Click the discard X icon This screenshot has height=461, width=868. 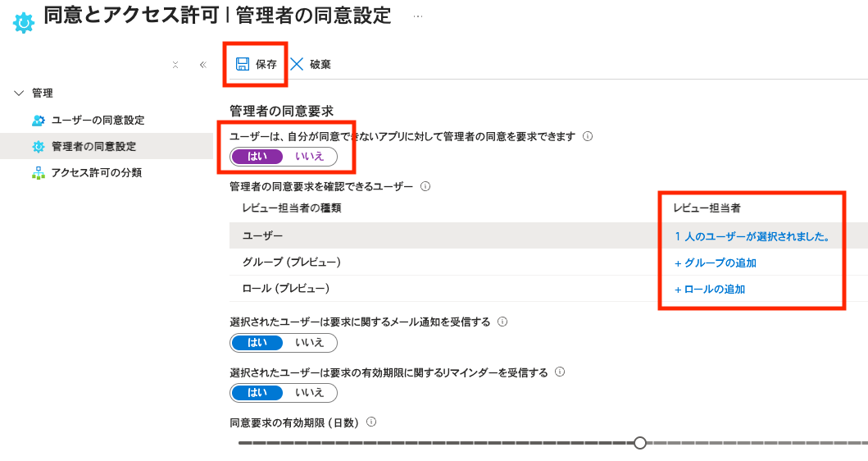click(x=297, y=64)
